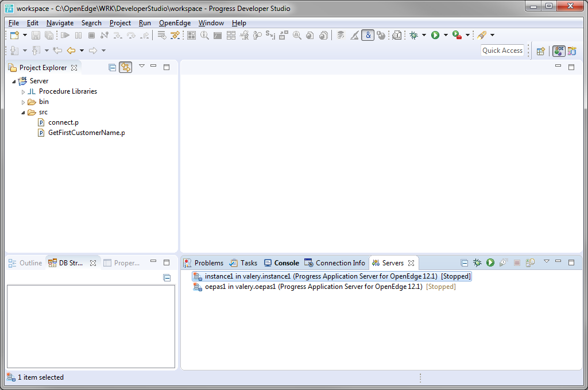Click the yellow Back navigation arrow
The height and width of the screenshot is (390, 588).
71,50
